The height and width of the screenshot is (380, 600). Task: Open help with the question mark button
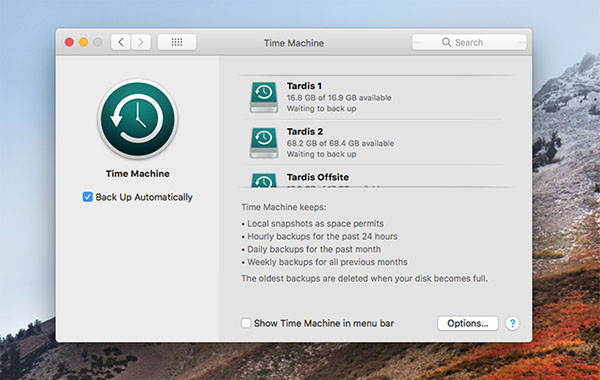(512, 323)
